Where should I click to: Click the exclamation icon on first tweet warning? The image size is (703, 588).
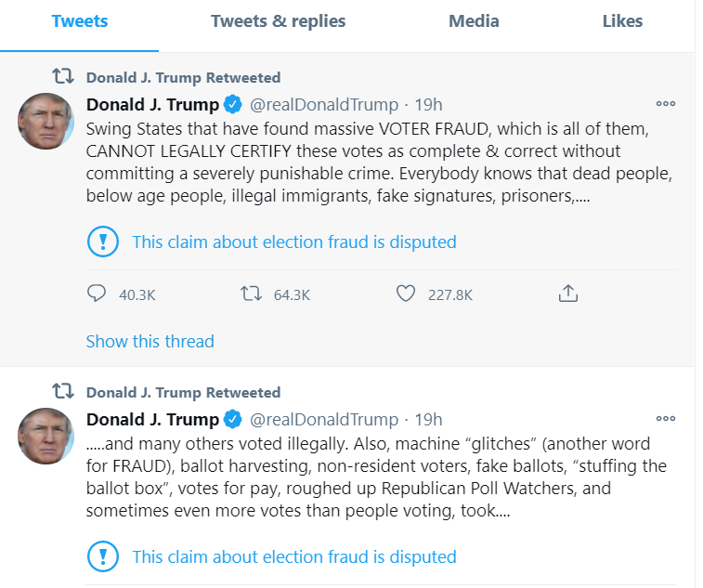click(103, 242)
